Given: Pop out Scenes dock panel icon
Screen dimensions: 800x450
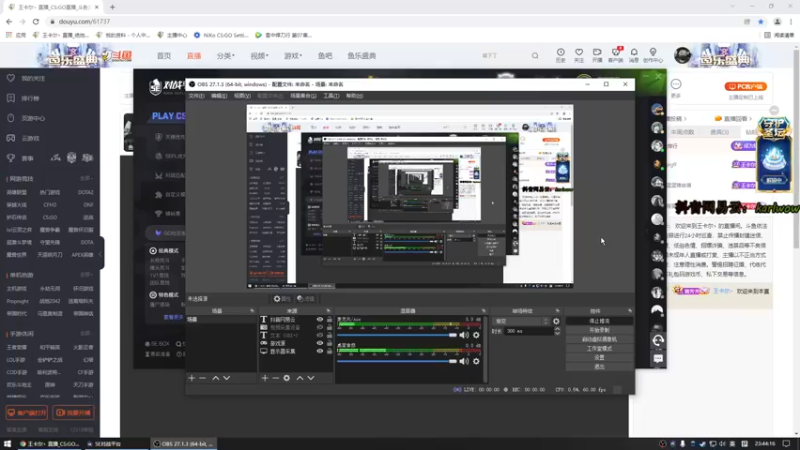Looking at the screenshot, I should click(252, 311).
